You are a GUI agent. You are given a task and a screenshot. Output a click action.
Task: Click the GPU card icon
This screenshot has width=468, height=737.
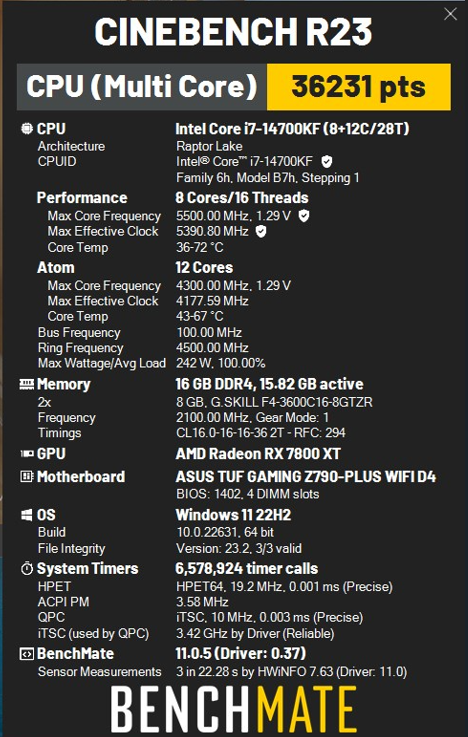pos(27,454)
